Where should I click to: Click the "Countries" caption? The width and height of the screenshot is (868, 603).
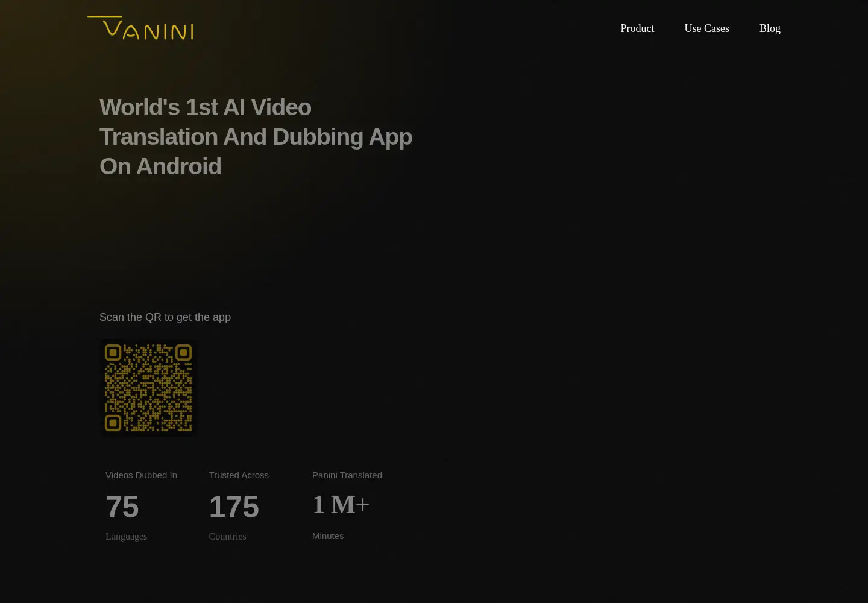coord(227,537)
